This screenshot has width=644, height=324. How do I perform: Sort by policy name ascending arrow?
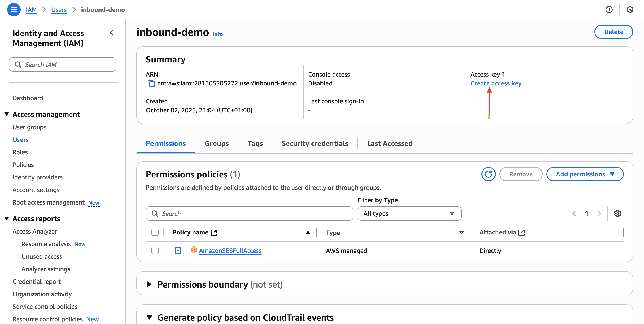tap(308, 233)
